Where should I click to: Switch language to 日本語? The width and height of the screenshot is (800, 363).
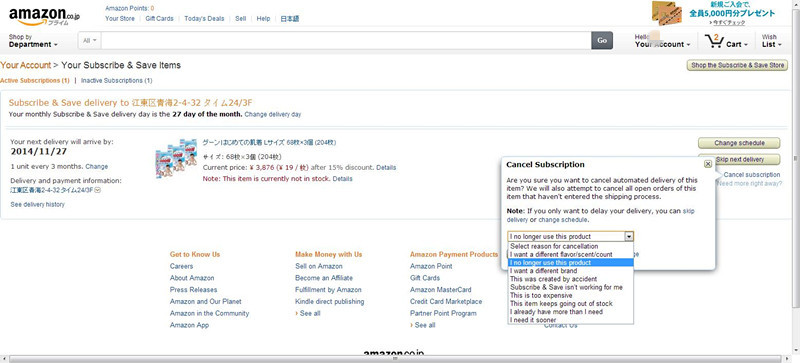tap(290, 19)
